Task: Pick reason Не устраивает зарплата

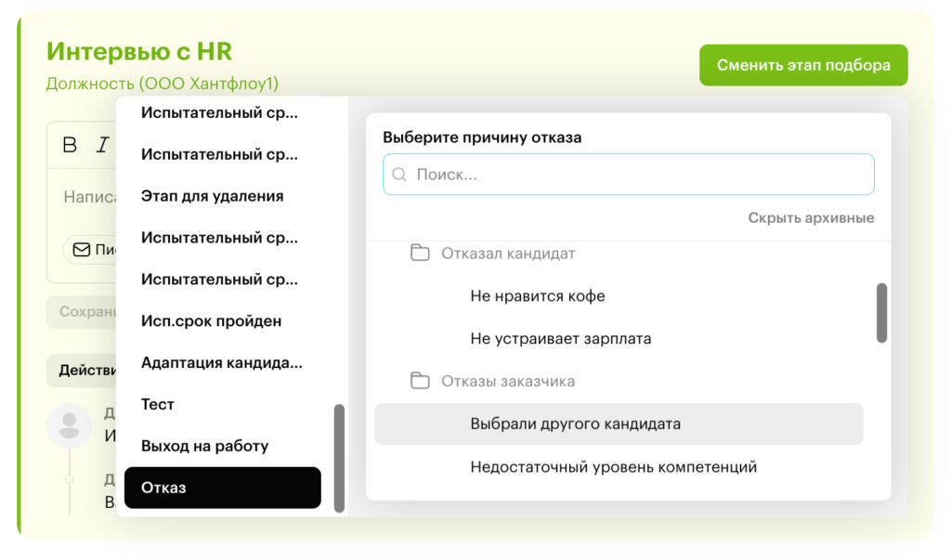Action: point(560,339)
